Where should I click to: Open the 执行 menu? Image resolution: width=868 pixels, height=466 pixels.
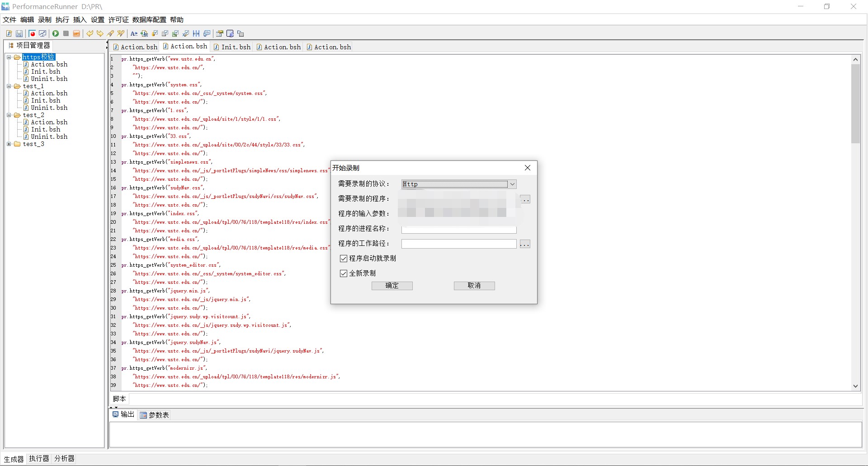pos(62,20)
